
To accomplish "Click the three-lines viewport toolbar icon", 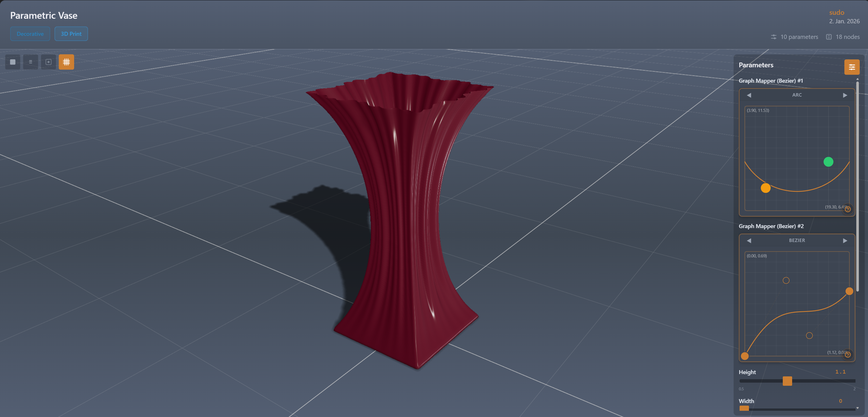I will 31,62.
